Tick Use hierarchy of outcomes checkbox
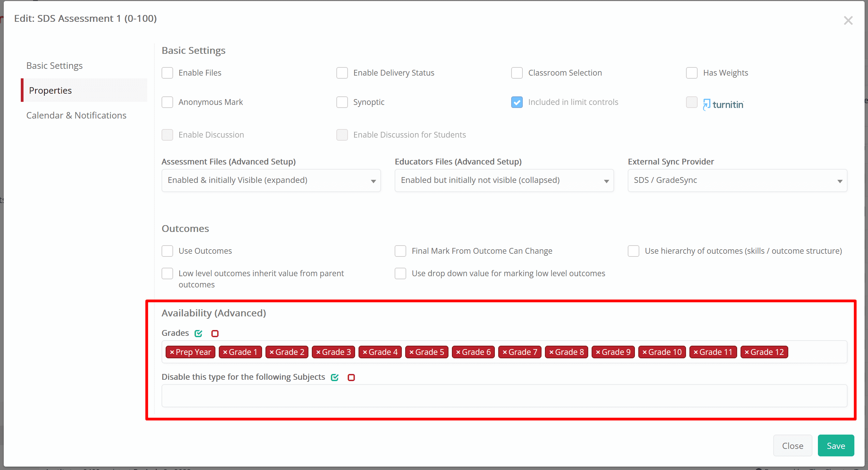868x470 pixels. point(634,251)
